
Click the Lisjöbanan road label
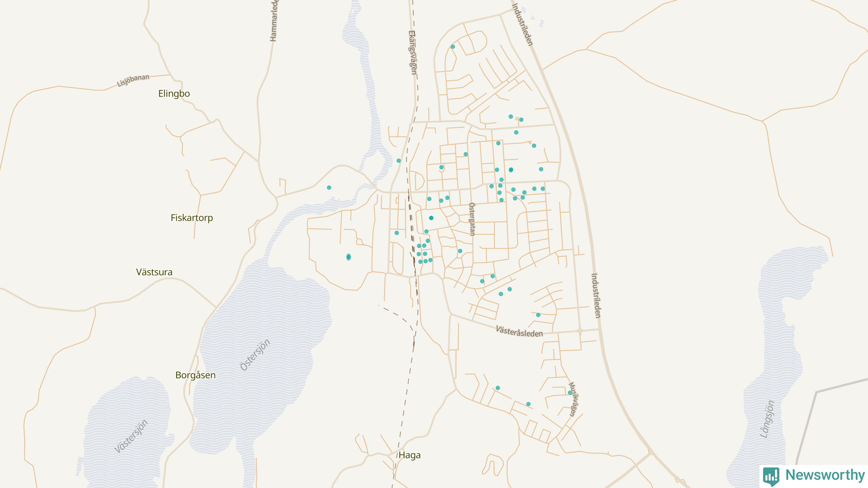[133, 80]
